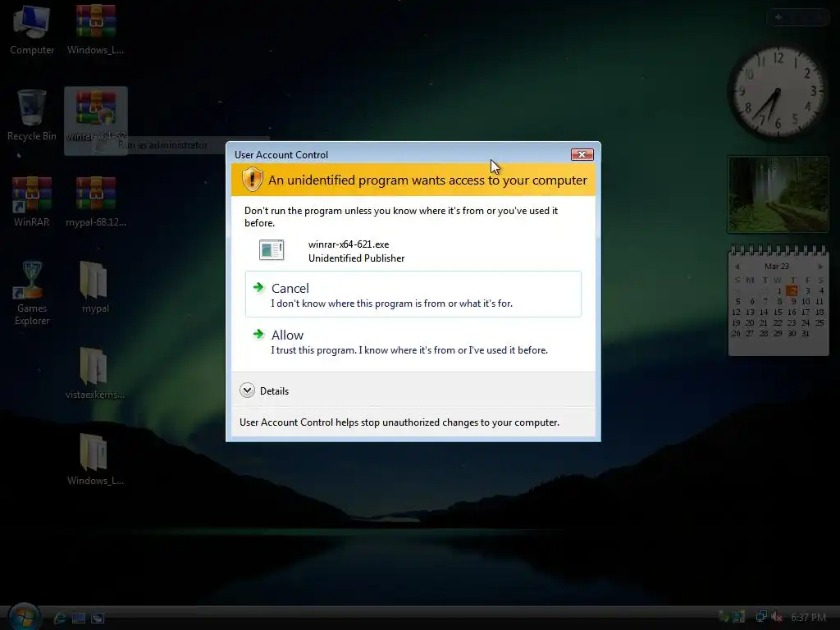Select the mypal folder on the desktop
The height and width of the screenshot is (630, 840).
[95, 288]
